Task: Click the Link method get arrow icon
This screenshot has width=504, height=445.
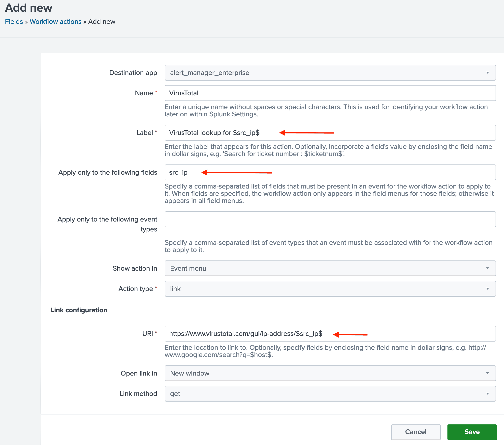Action: pyautogui.click(x=487, y=394)
